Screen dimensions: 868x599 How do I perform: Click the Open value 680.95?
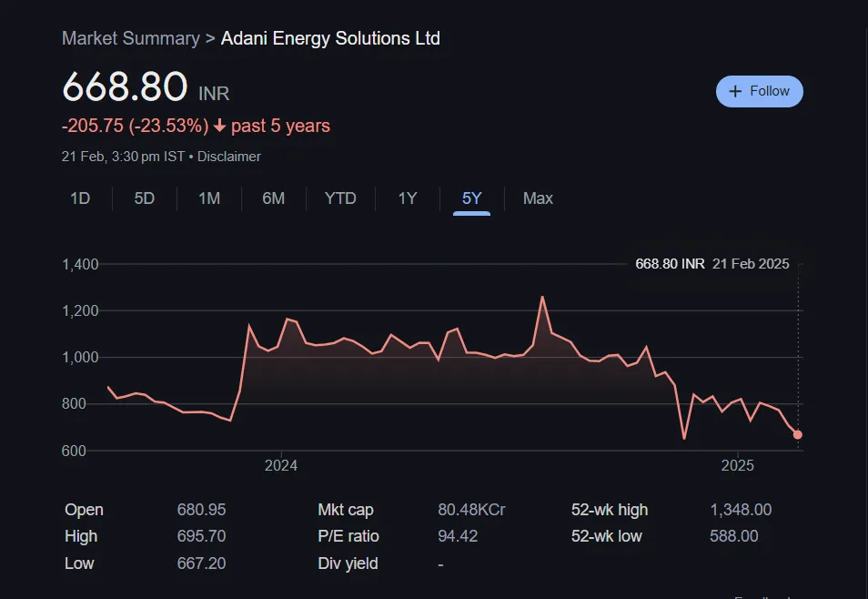pos(201,510)
